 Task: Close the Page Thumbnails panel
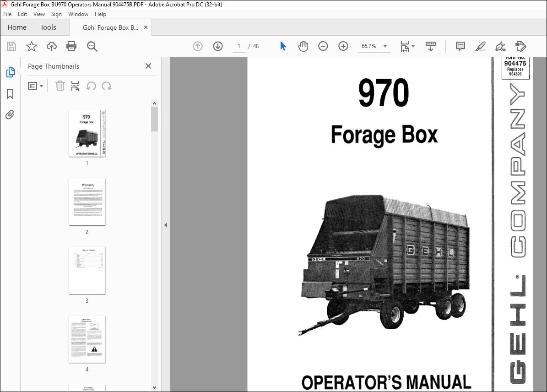point(148,66)
